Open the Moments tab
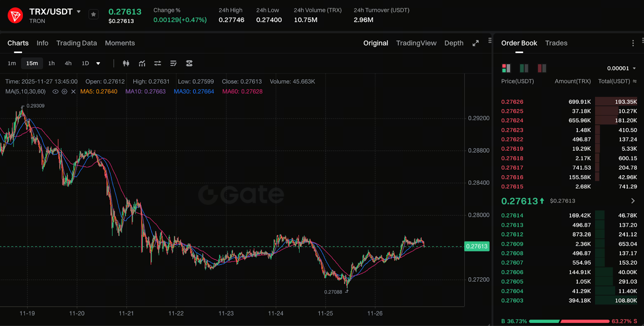 point(120,43)
